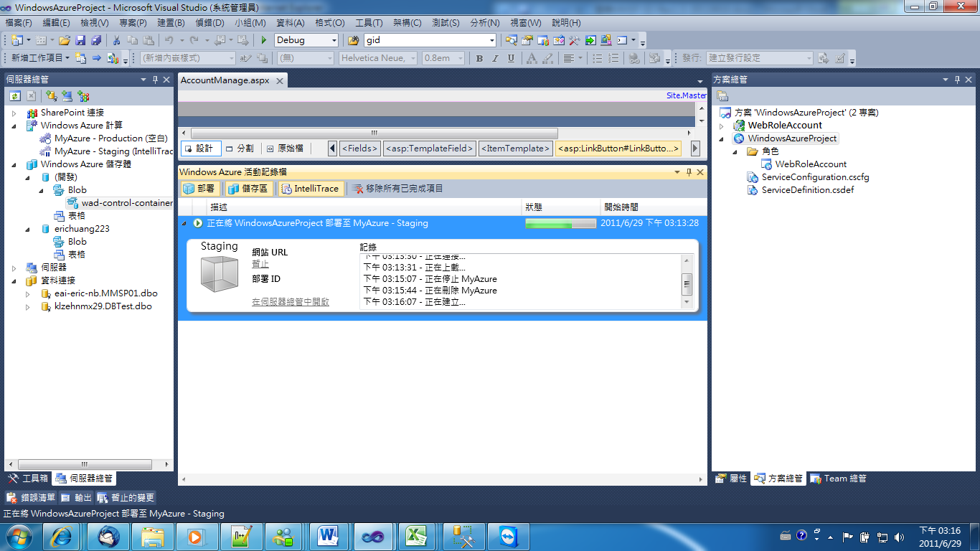This screenshot has height=551, width=980.
Task: Open 工具(T) menu
Action: [x=369, y=23]
